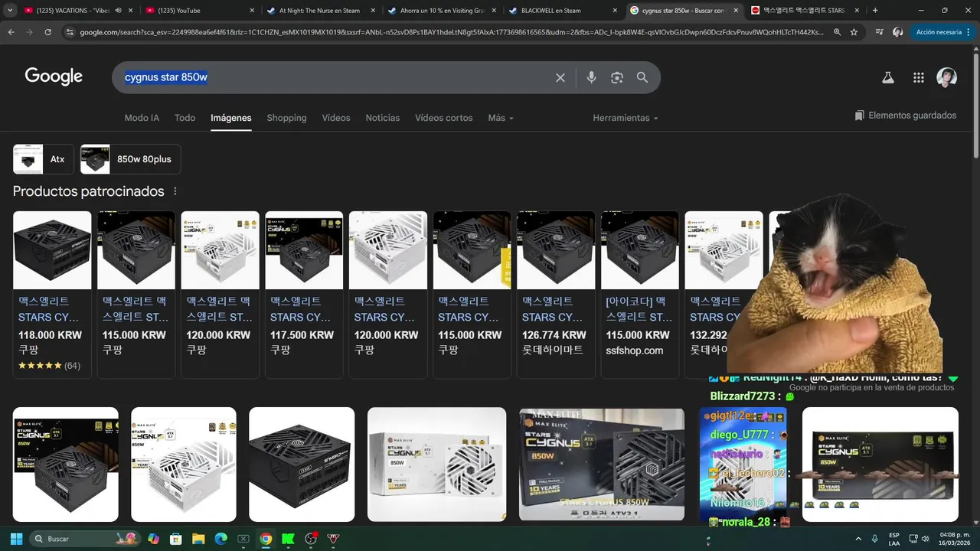980x551 pixels.
Task: Open the MAX ELITE Cygnus 10 years image result
Action: tap(601, 465)
